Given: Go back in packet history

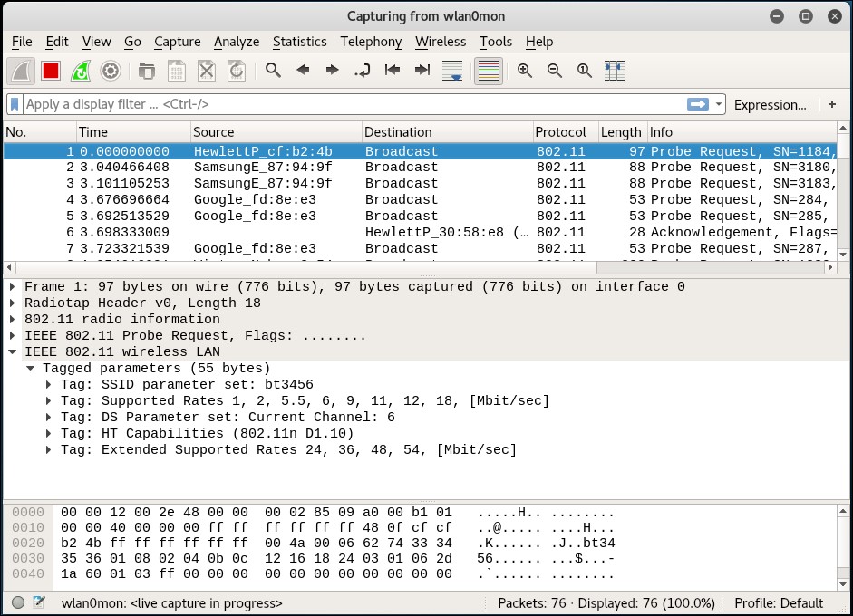Looking at the screenshot, I should pos(303,70).
